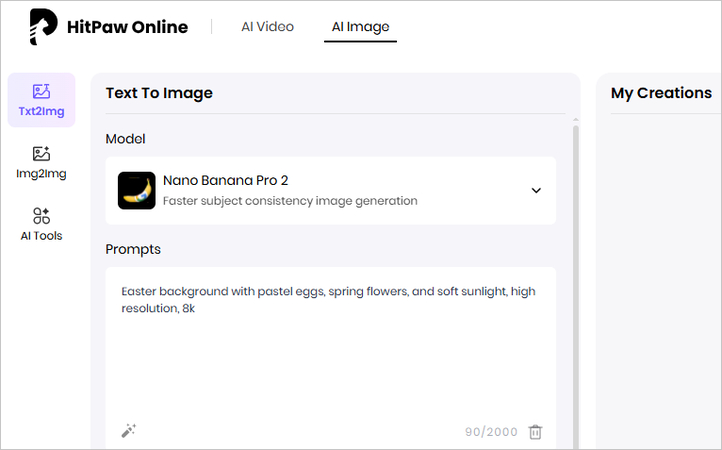Image resolution: width=722 pixels, height=450 pixels.
Task: Click the Model section label
Action: pos(126,139)
